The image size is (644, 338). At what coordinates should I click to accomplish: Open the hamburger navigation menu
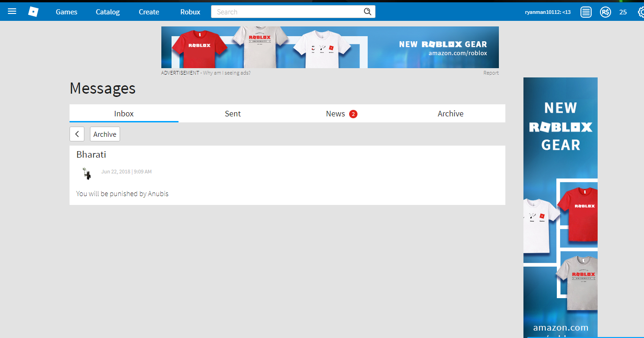tap(12, 12)
